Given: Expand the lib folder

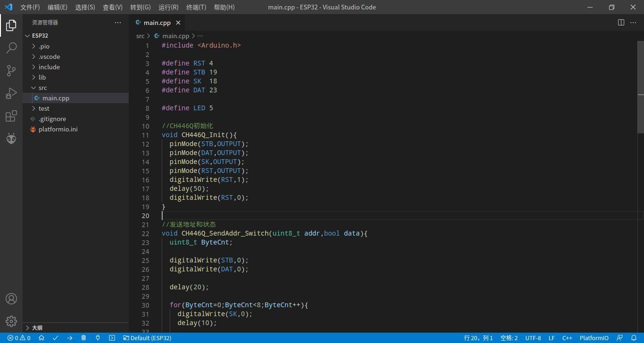Looking at the screenshot, I should (75, 77).
